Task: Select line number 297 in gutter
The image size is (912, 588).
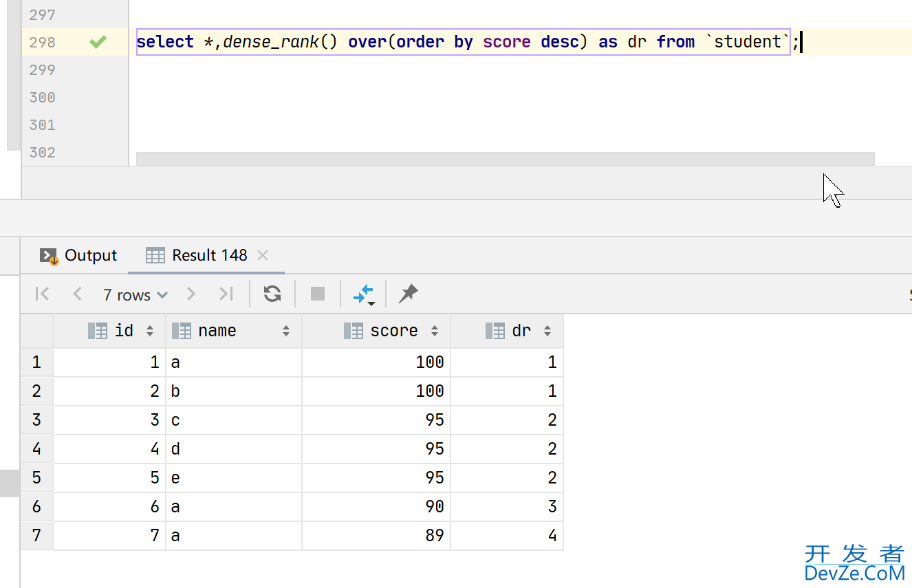Action: point(43,14)
